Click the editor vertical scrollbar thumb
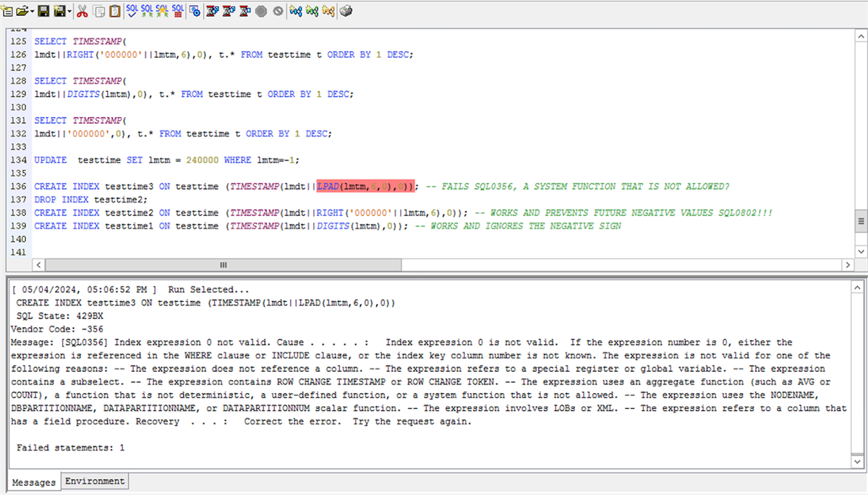868x495 pixels. pos(860,220)
